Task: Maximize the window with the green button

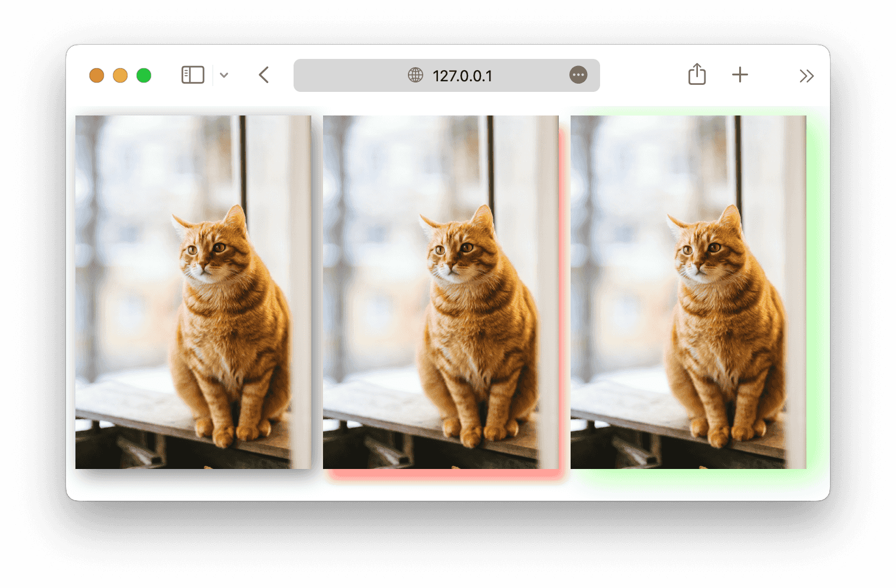Action: [144, 75]
